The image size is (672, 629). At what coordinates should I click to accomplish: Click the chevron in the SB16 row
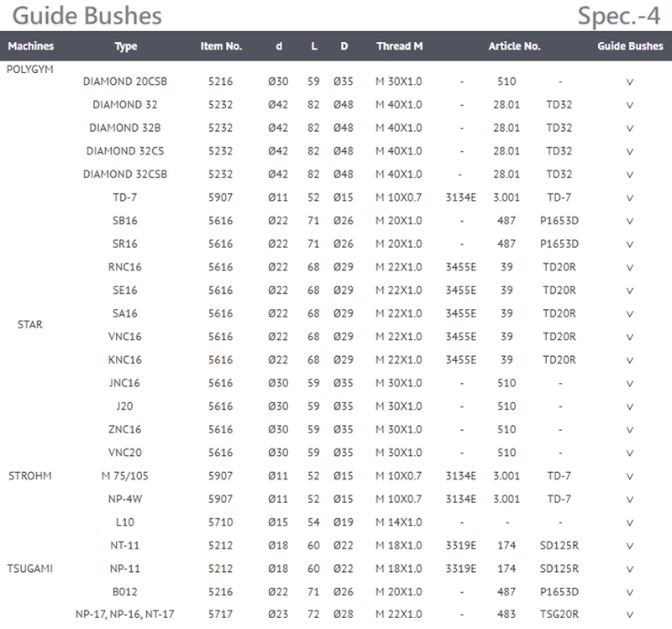click(x=629, y=221)
